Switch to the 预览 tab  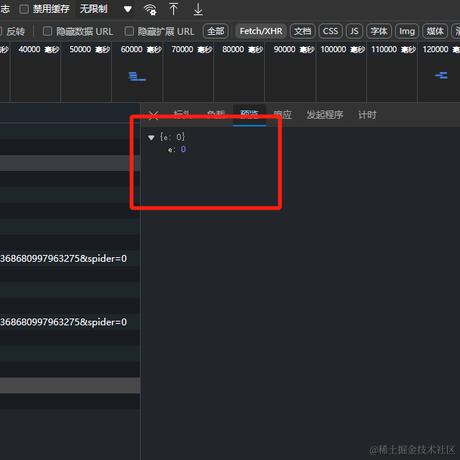point(249,115)
